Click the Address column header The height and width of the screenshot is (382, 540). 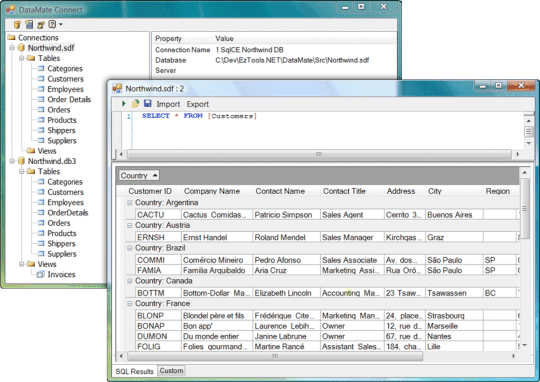click(401, 191)
